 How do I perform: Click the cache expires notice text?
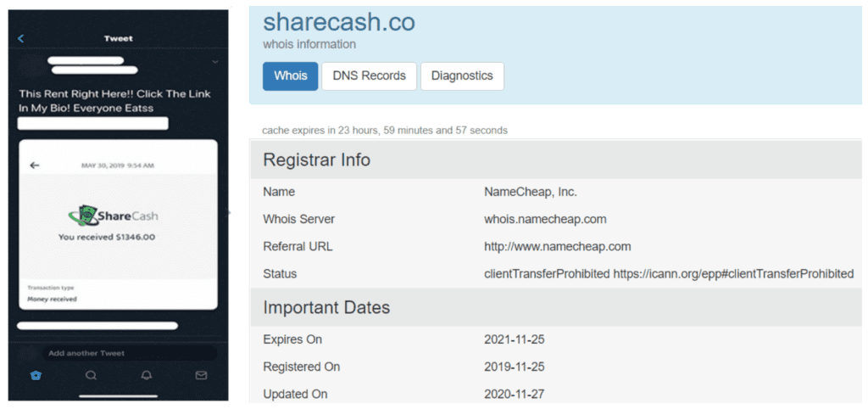pos(385,131)
